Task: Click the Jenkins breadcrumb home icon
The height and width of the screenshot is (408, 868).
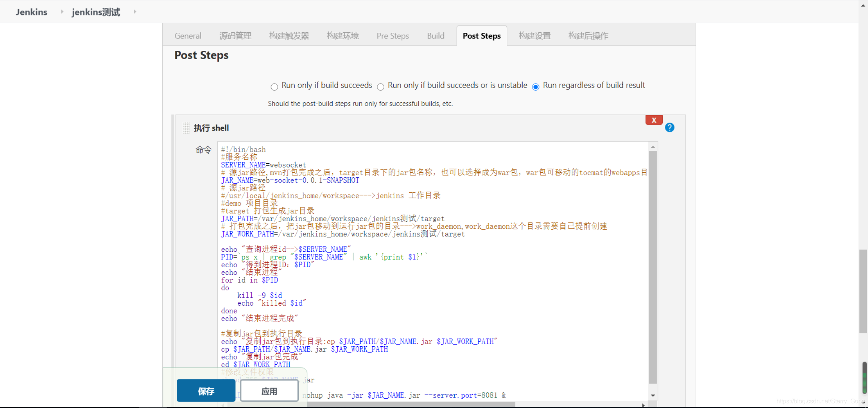Action: click(x=31, y=11)
